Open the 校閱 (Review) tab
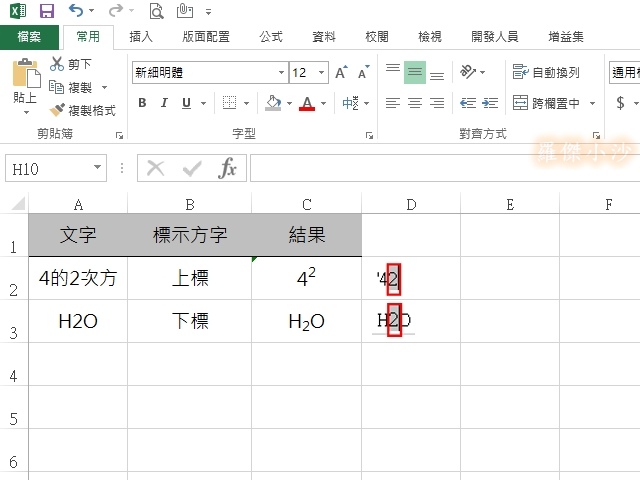The image size is (640, 480). 377,37
